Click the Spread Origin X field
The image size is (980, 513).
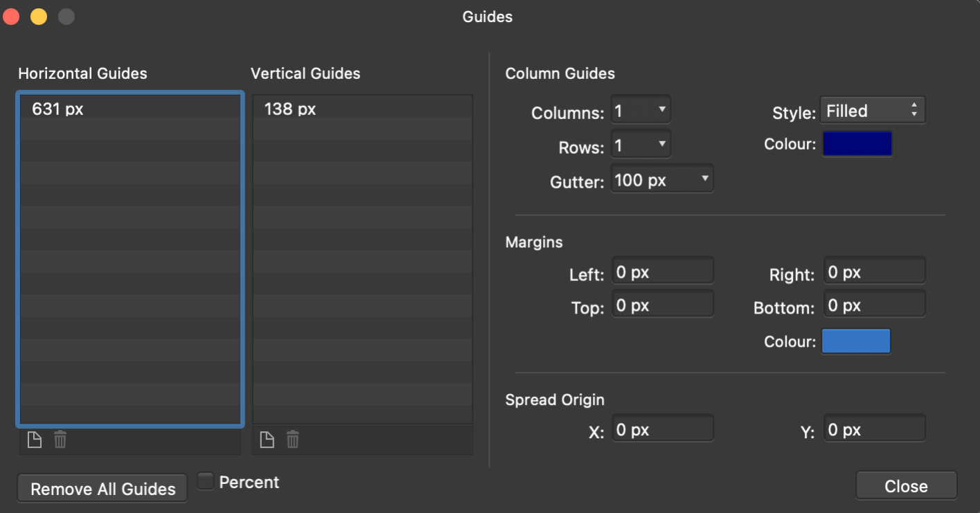[662, 429]
